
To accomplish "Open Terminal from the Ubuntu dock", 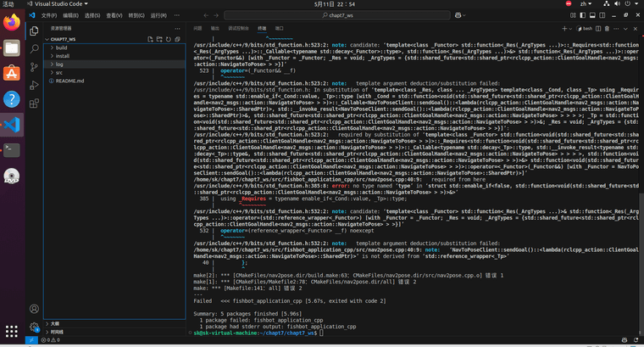I will coord(12,150).
